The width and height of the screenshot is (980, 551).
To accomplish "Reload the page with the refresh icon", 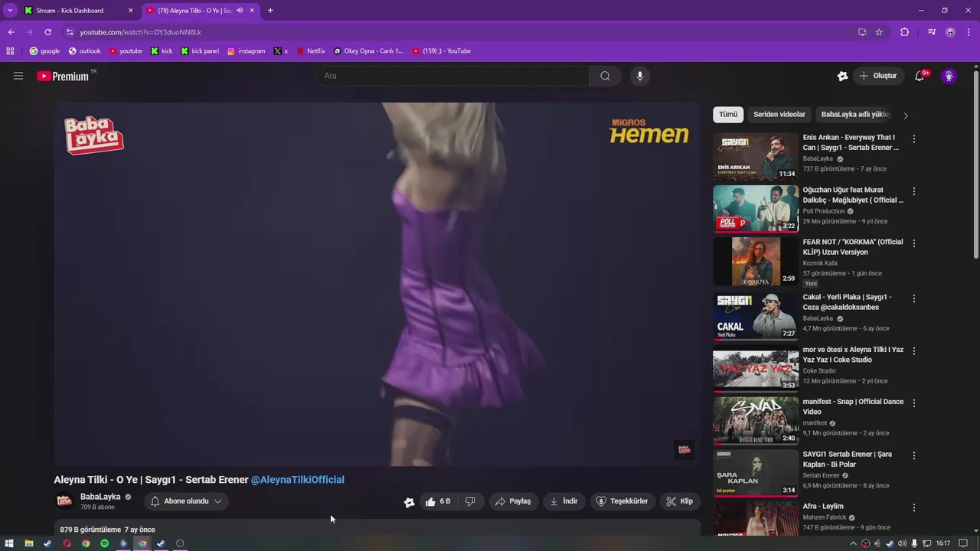I will pos(47,32).
